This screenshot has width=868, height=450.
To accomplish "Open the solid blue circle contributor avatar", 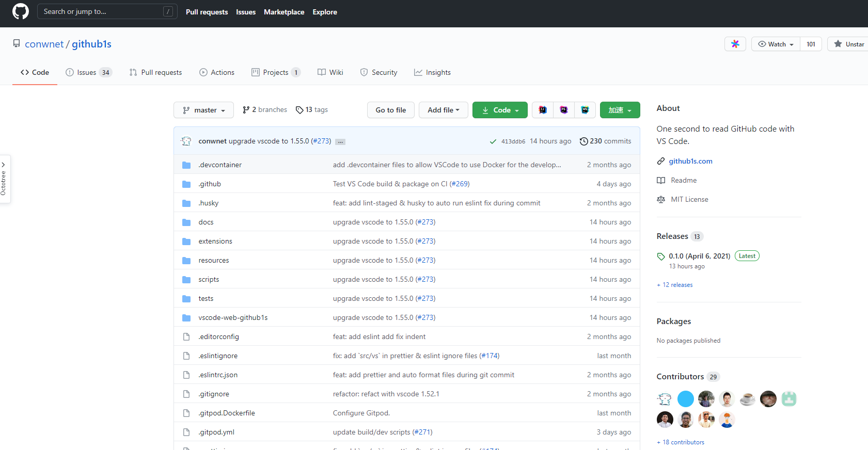I will pyautogui.click(x=686, y=399).
